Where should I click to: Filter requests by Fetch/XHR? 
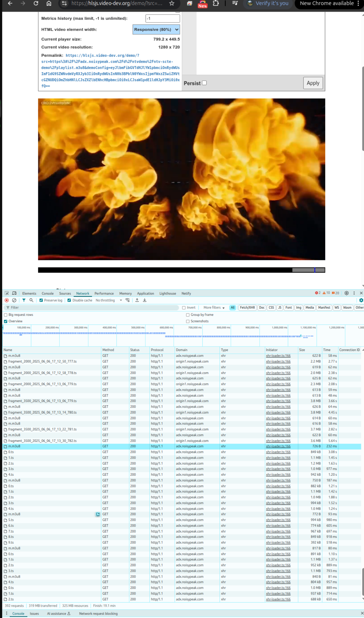click(x=247, y=308)
